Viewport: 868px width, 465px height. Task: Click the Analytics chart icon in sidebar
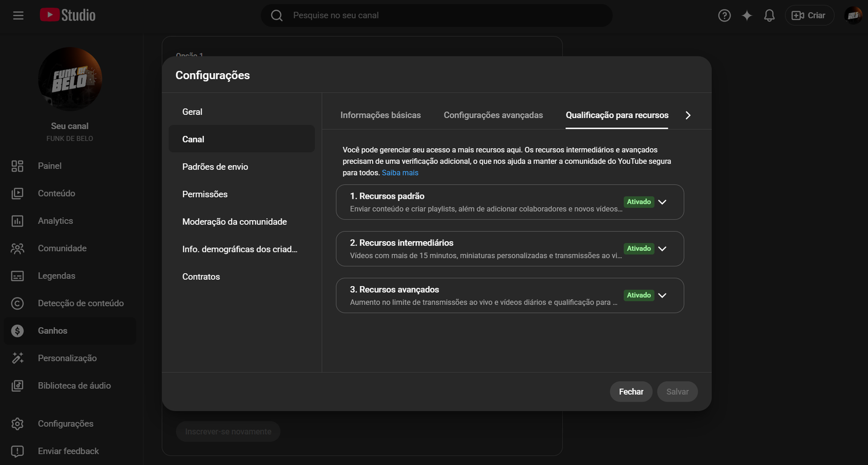tap(17, 221)
